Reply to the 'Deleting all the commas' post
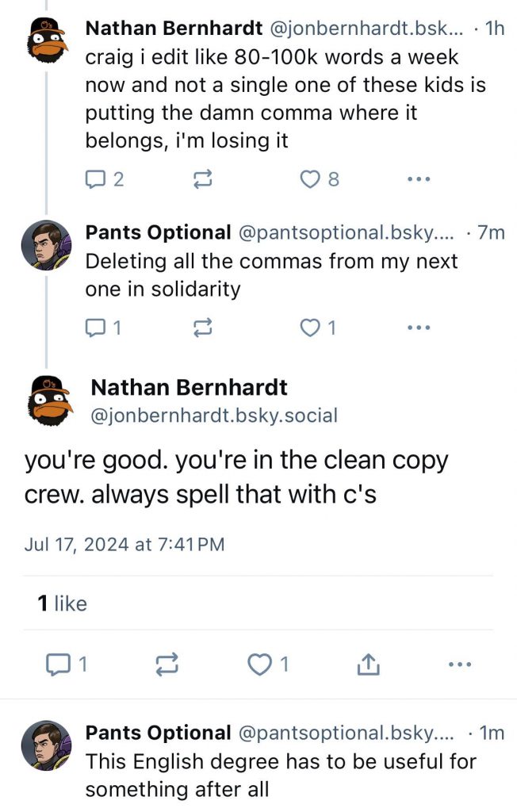517x812 pixels. pyautogui.click(x=95, y=327)
